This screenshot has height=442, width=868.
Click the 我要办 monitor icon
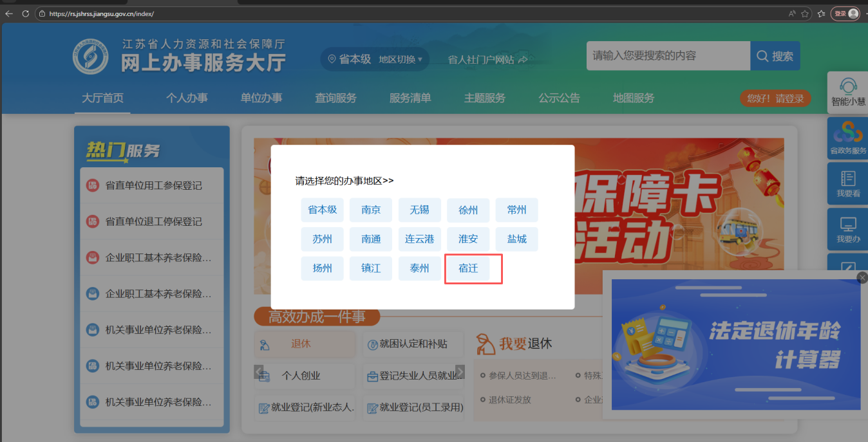click(x=847, y=225)
